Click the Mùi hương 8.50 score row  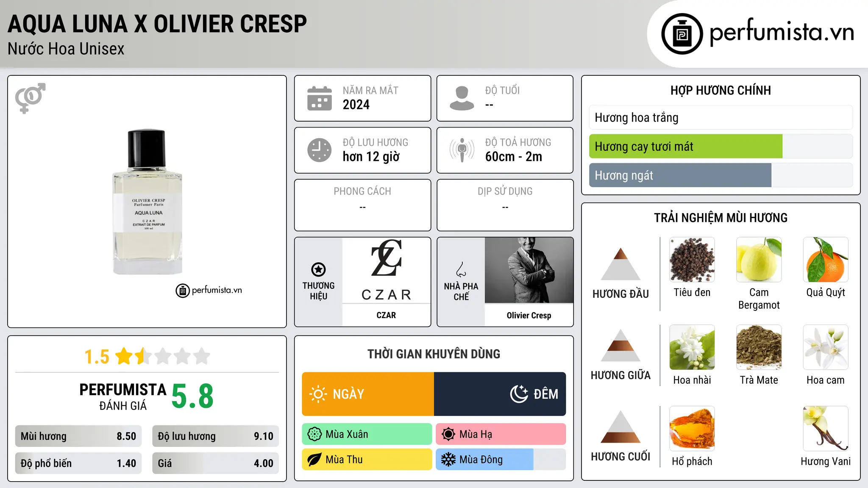[78, 436]
